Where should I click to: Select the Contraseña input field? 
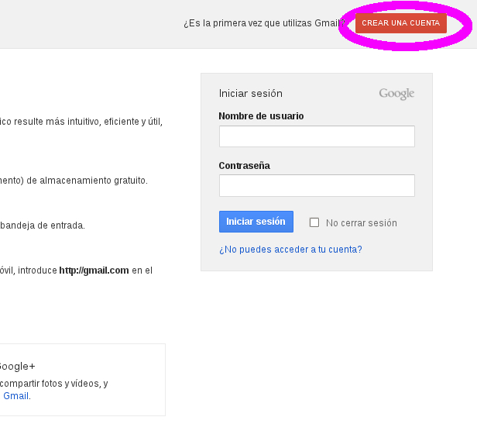[x=317, y=185]
